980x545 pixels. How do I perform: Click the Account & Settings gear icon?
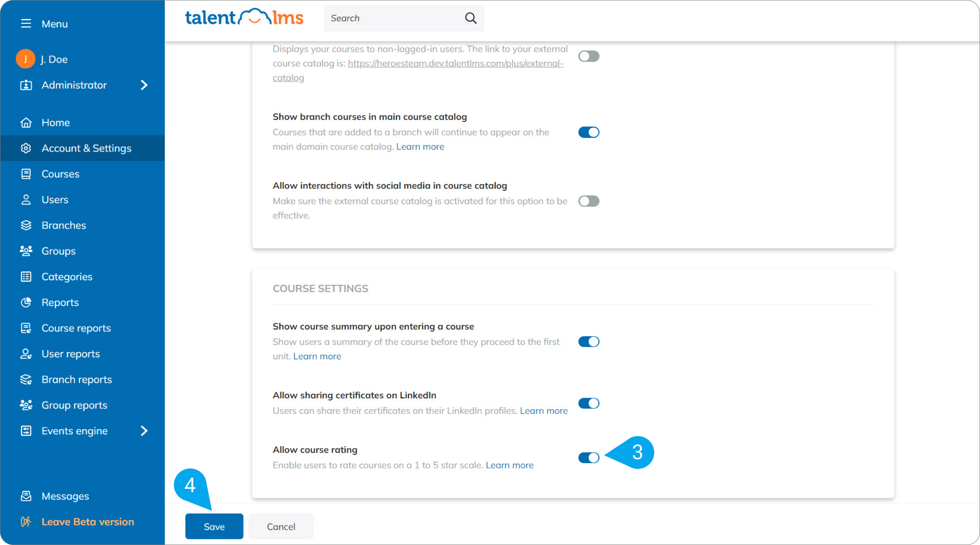point(26,148)
